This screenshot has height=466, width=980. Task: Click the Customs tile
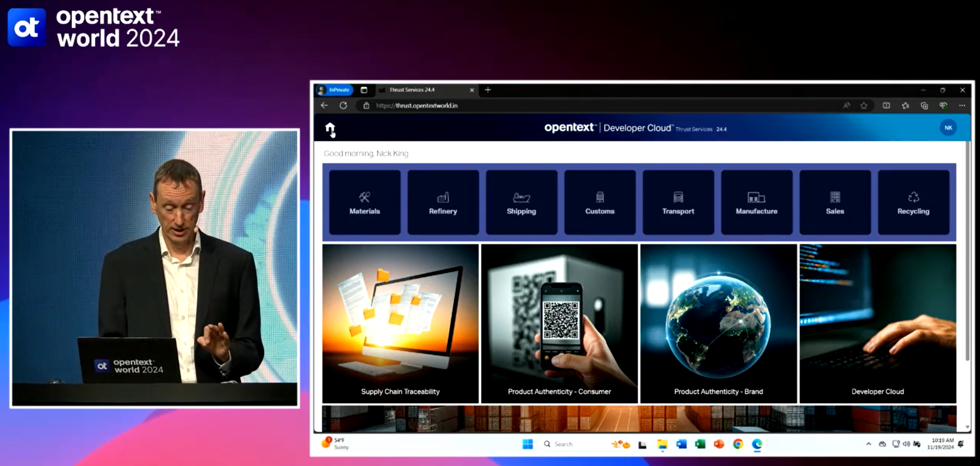pyautogui.click(x=600, y=202)
